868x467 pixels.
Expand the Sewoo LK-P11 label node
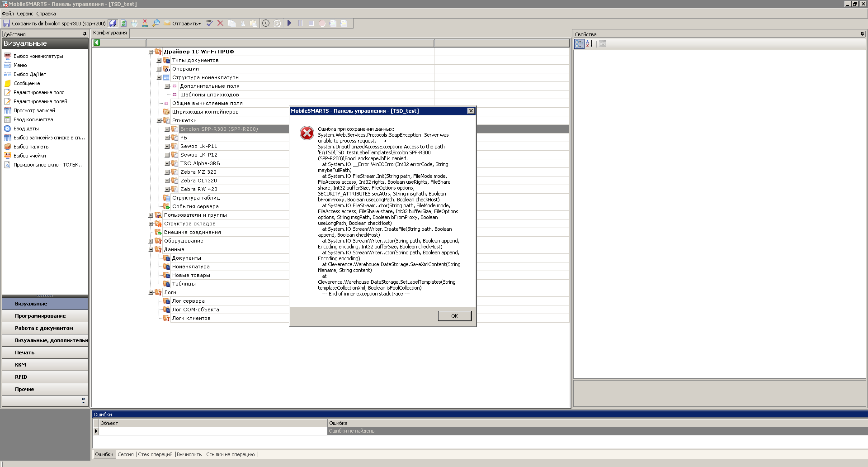point(167,146)
